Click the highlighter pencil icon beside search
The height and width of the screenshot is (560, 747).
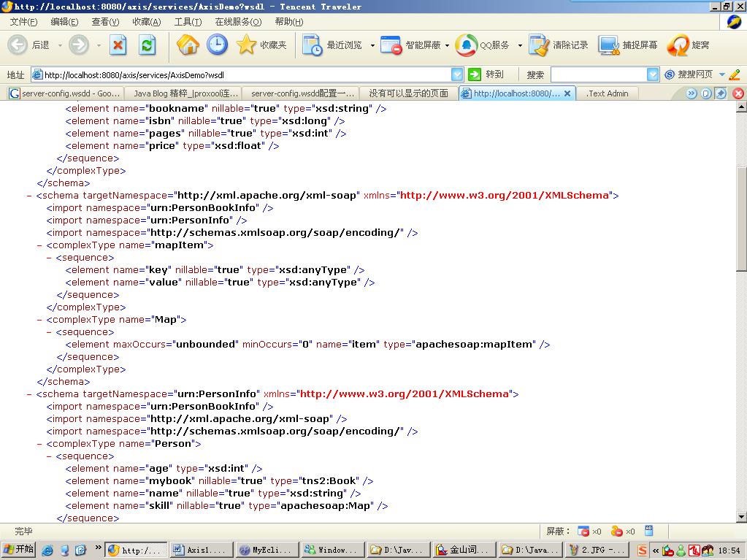[x=735, y=74]
